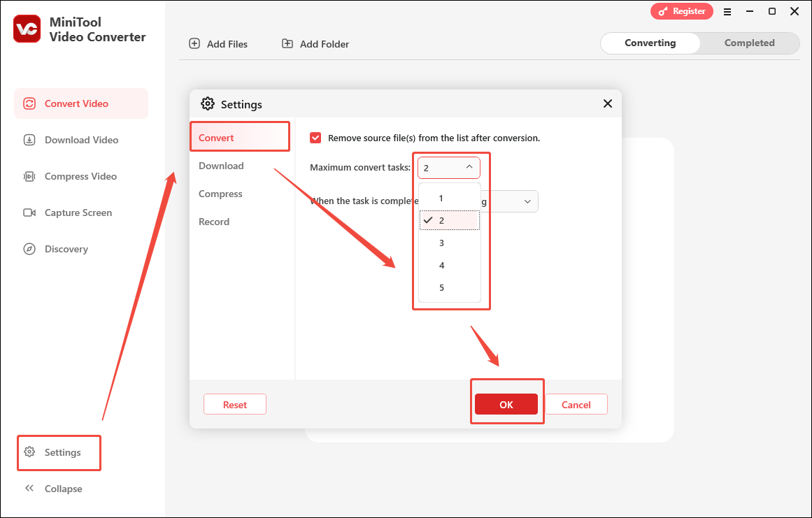Switch to the Completed tab
This screenshot has height=518, width=812.
(749, 43)
